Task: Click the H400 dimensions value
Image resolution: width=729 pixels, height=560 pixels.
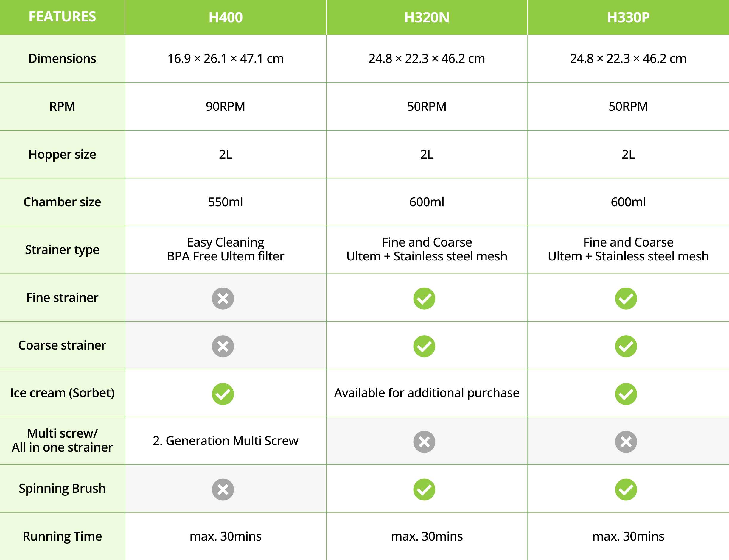Action: click(226, 59)
